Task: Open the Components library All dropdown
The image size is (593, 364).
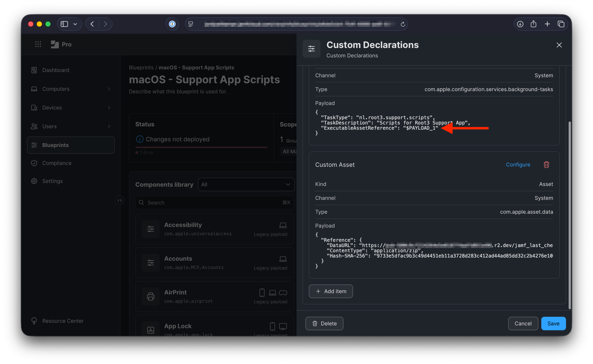Action: click(x=246, y=185)
